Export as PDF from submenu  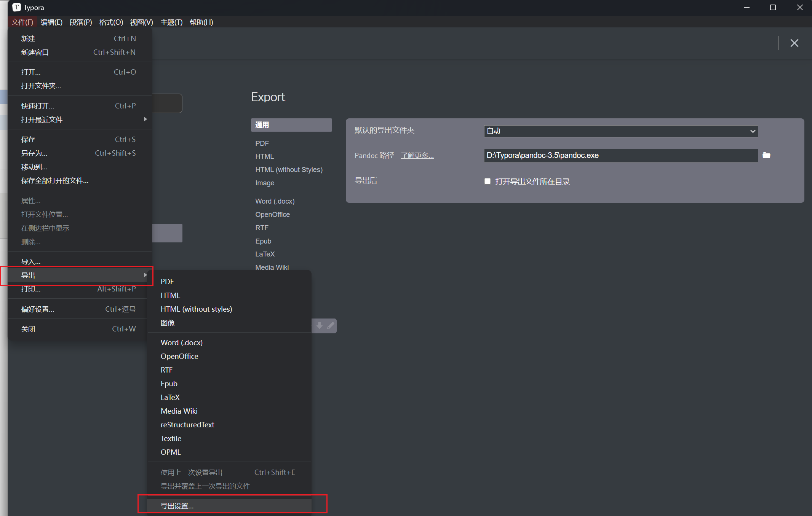pyautogui.click(x=229, y=282)
